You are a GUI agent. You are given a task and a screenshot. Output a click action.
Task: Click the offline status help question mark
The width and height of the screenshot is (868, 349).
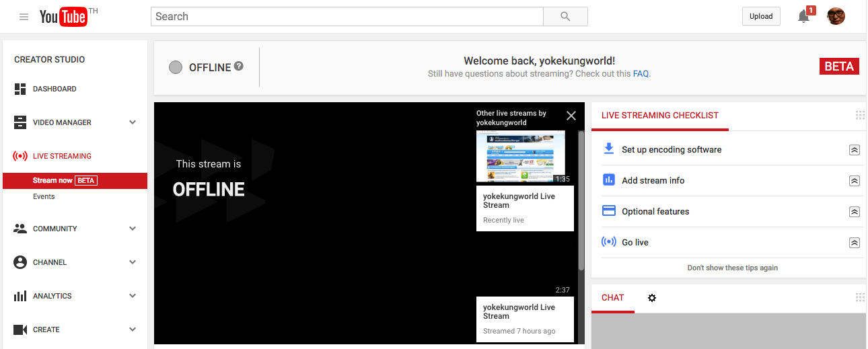tap(238, 67)
